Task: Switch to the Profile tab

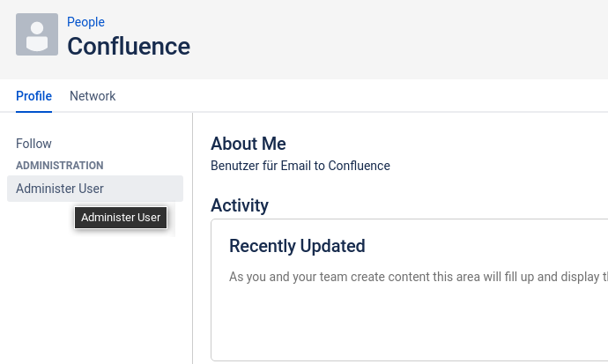Action: [33, 96]
